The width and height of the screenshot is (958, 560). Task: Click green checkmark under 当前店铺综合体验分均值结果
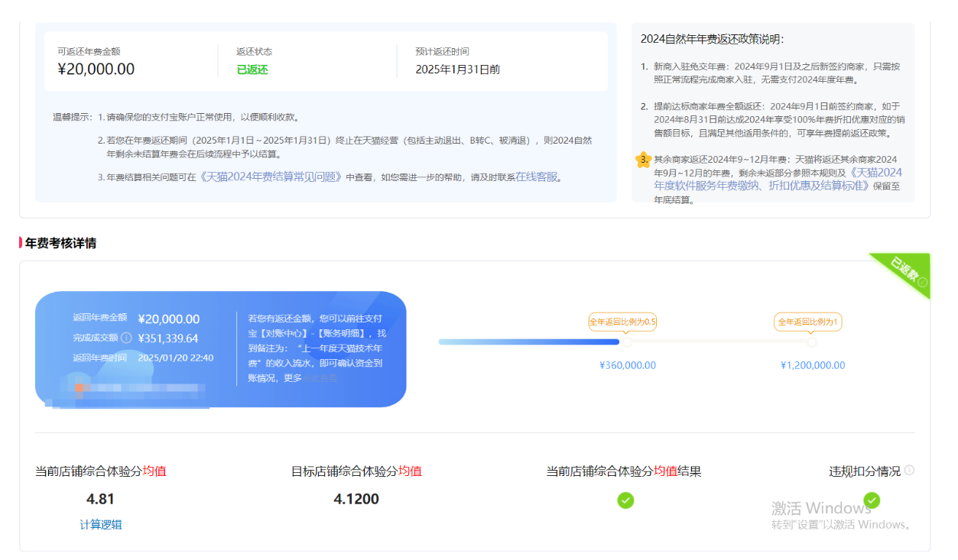pos(625,500)
